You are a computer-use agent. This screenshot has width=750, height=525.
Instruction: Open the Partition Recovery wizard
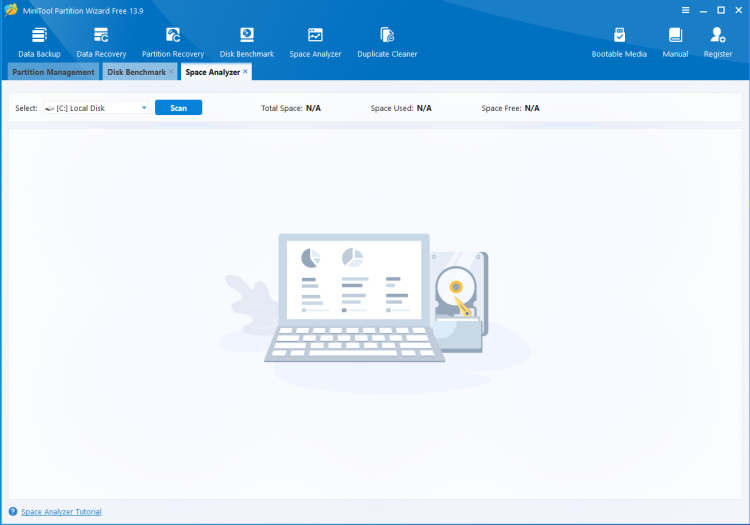173,42
